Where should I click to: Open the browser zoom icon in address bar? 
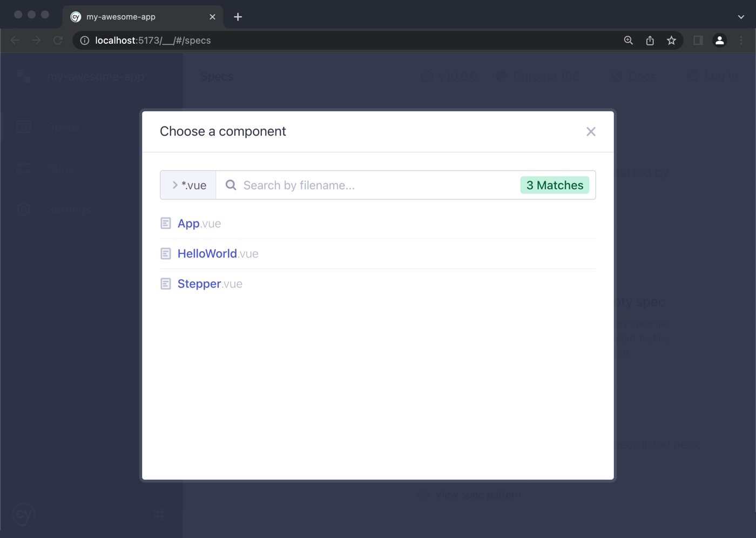(628, 41)
